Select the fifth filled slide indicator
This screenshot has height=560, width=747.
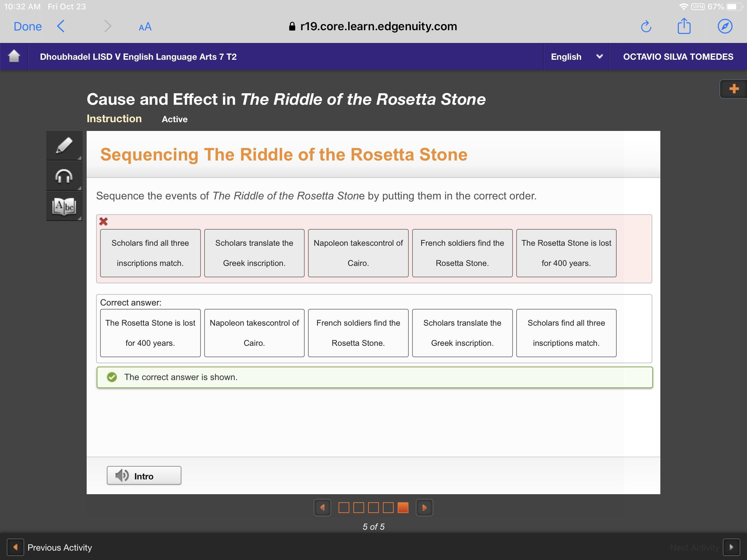point(403,508)
